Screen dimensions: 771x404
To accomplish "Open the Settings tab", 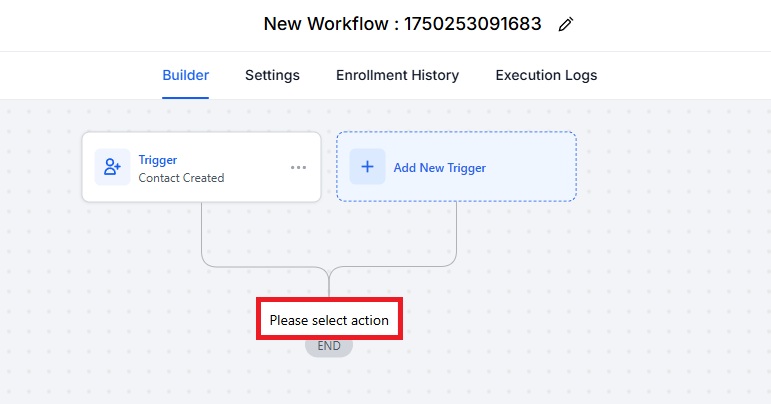I will point(272,75).
